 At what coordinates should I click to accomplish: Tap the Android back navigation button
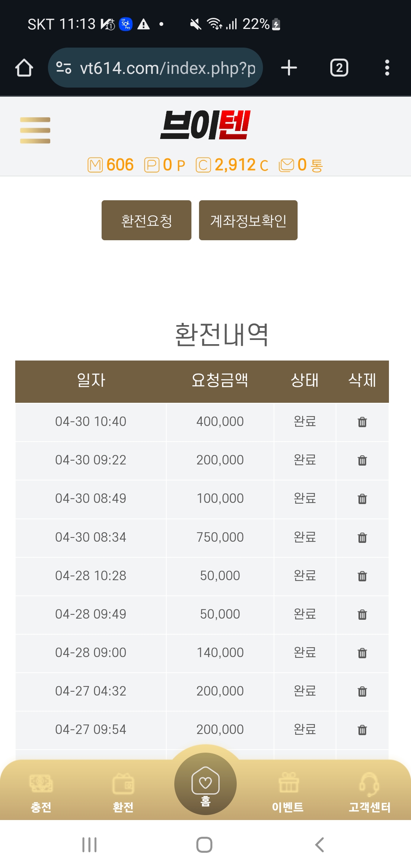320,845
